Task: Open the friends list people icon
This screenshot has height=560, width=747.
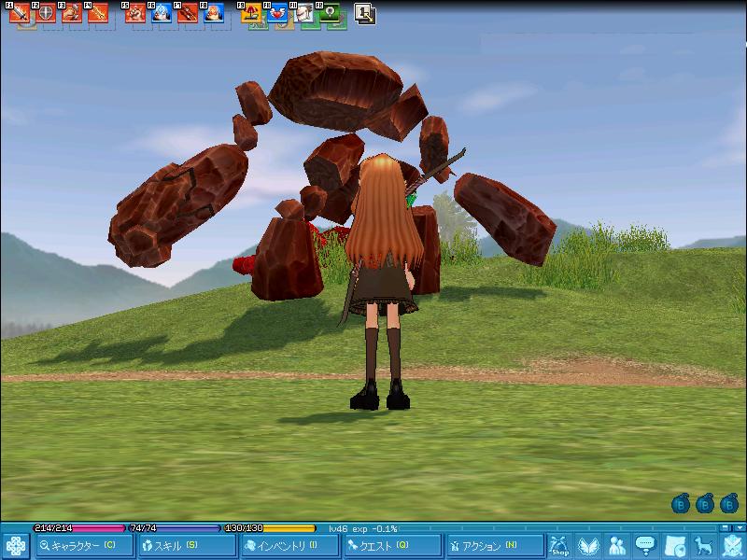Action: 617,545
